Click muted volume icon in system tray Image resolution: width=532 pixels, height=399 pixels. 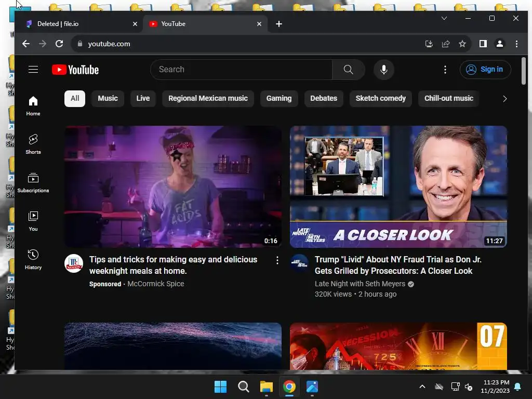pyautogui.click(x=469, y=387)
